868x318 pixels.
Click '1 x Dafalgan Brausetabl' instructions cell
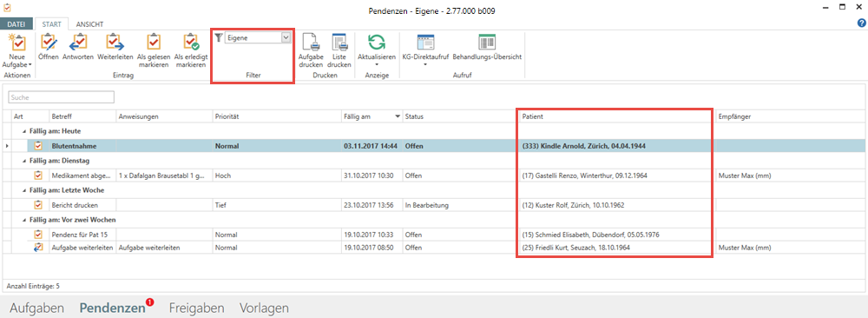click(164, 176)
